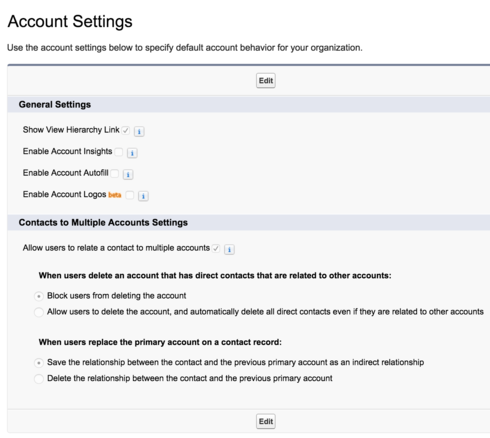Click Contacts to Multiple Accounts Settings header

(x=103, y=223)
